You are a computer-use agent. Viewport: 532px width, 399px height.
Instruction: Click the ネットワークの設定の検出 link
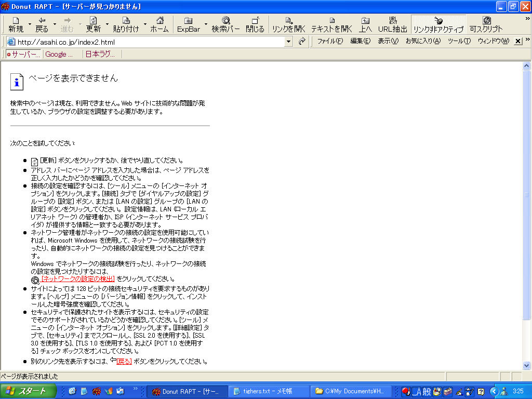[x=78, y=279]
